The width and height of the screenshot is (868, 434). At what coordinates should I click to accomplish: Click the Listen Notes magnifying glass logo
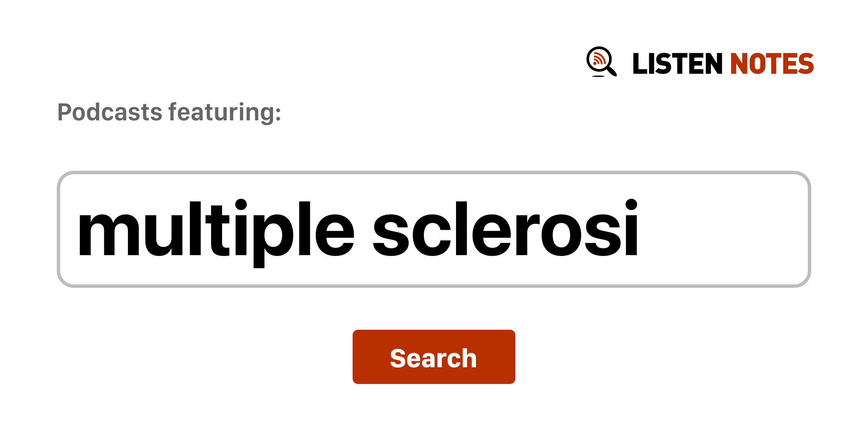(601, 61)
